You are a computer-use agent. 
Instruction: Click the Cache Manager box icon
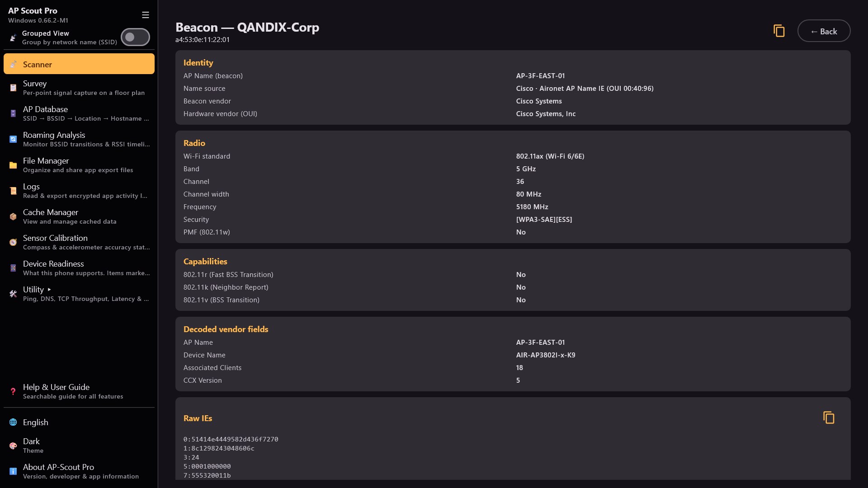13,216
